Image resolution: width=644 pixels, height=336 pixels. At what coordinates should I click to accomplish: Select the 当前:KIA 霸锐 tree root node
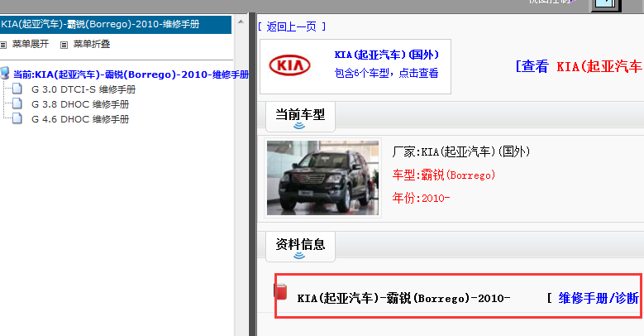[131, 74]
